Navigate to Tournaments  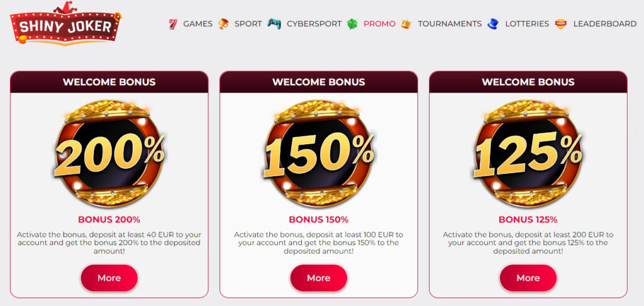point(449,24)
